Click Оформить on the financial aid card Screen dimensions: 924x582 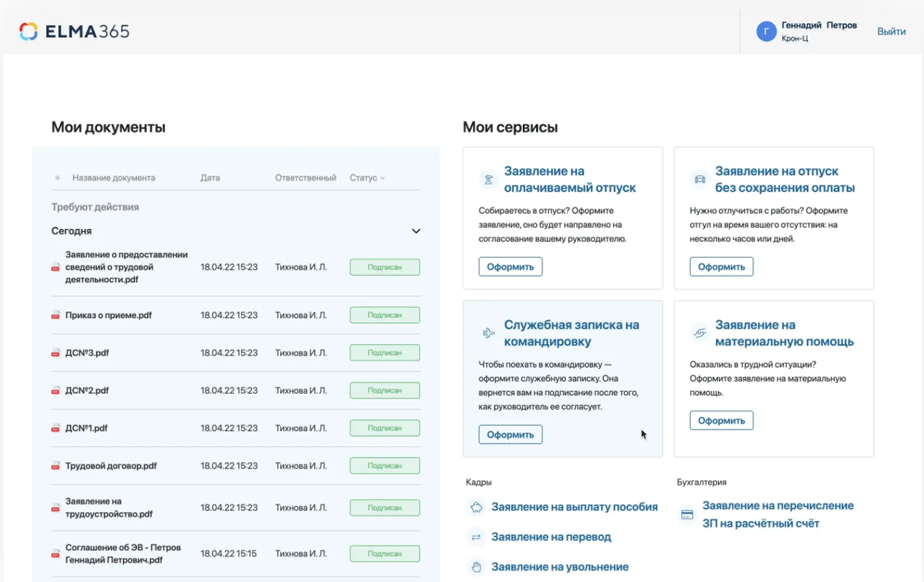(x=721, y=420)
